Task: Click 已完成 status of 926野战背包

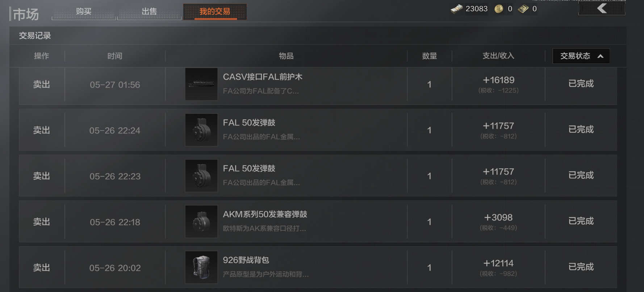Action: (x=581, y=267)
